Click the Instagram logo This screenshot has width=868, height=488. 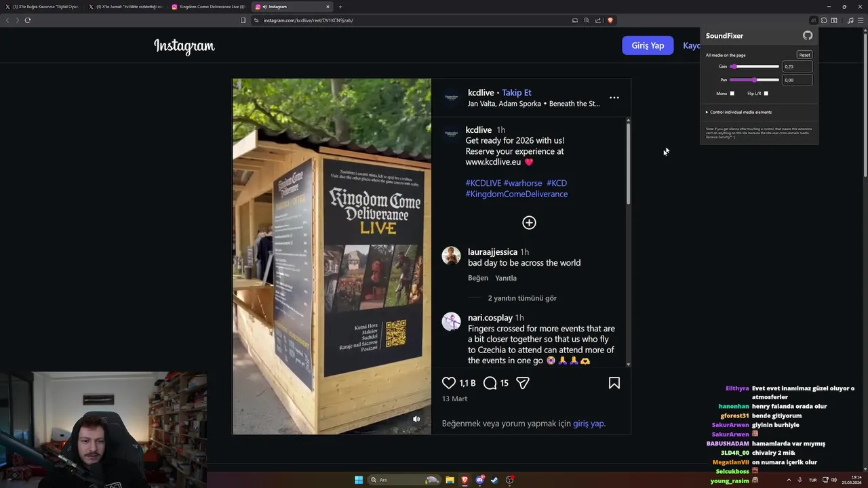click(x=184, y=46)
